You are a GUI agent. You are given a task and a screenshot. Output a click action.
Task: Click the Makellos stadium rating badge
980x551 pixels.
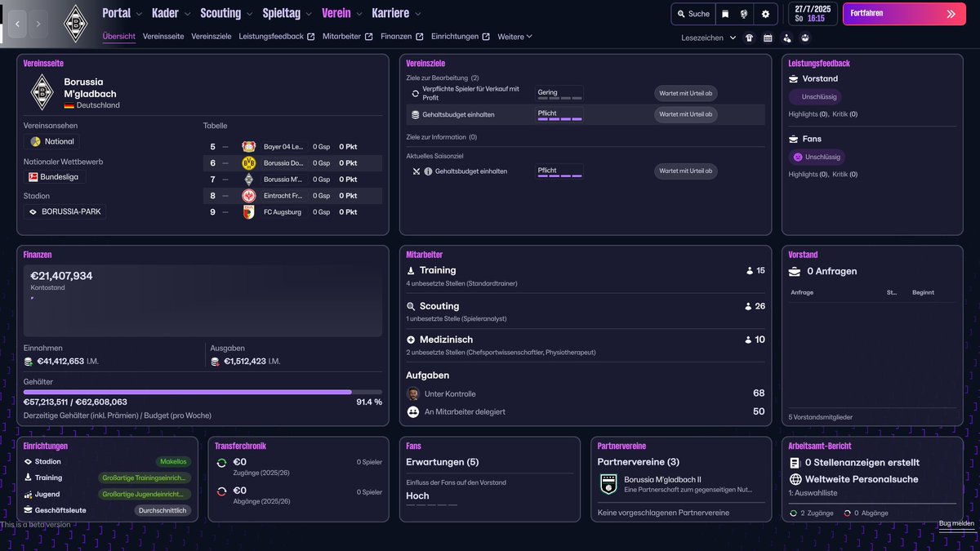point(173,462)
